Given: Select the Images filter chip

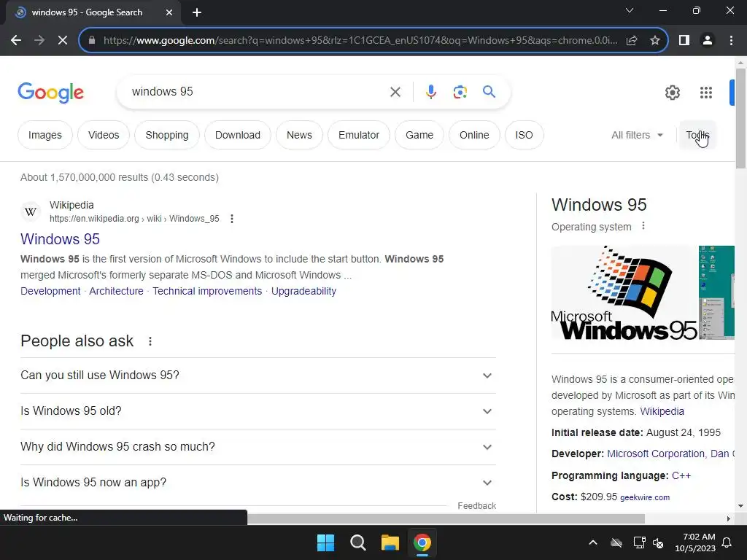Looking at the screenshot, I should [44, 135].
